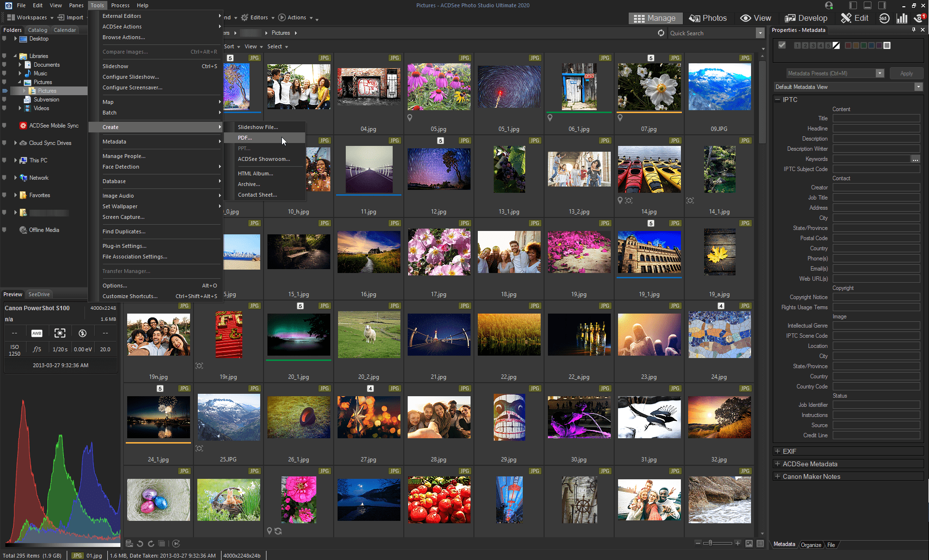Open the statistics bar chart icon
This screenshot has height=560, width=929.
coord(902,18)
